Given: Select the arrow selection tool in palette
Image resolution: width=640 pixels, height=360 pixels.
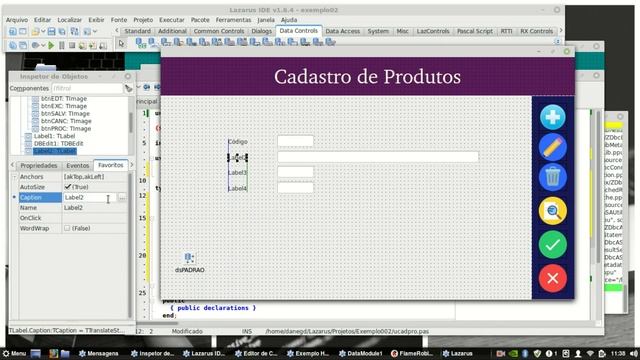Looking at the screenshot, I should point(121,43).
